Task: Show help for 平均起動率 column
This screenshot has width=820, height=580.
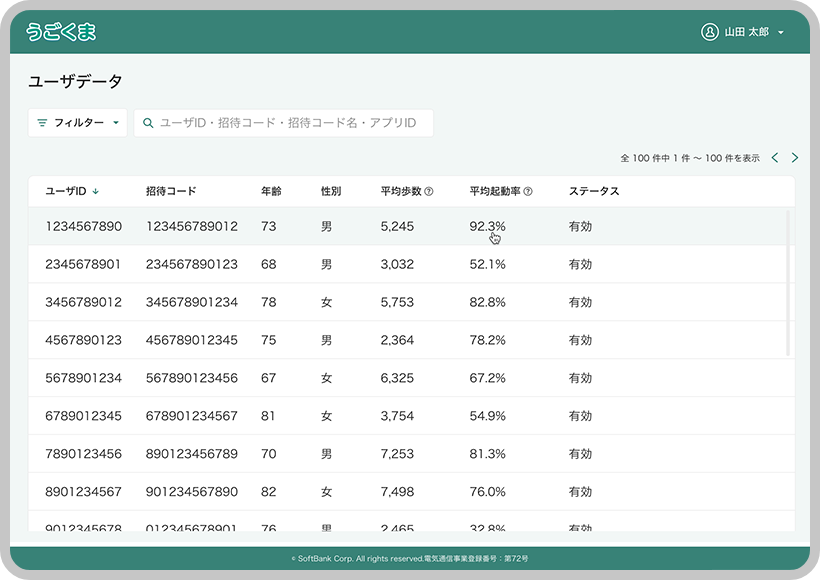Action: tap(528, 191)
